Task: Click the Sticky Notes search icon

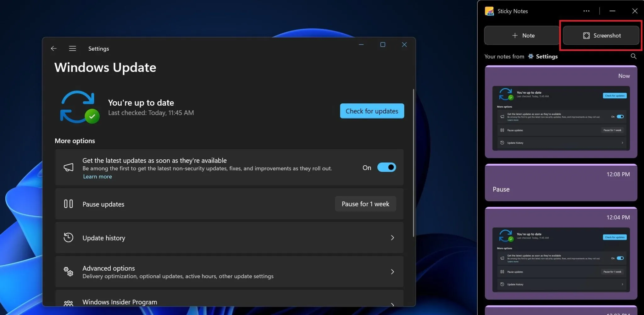Action: coord(634,56)
